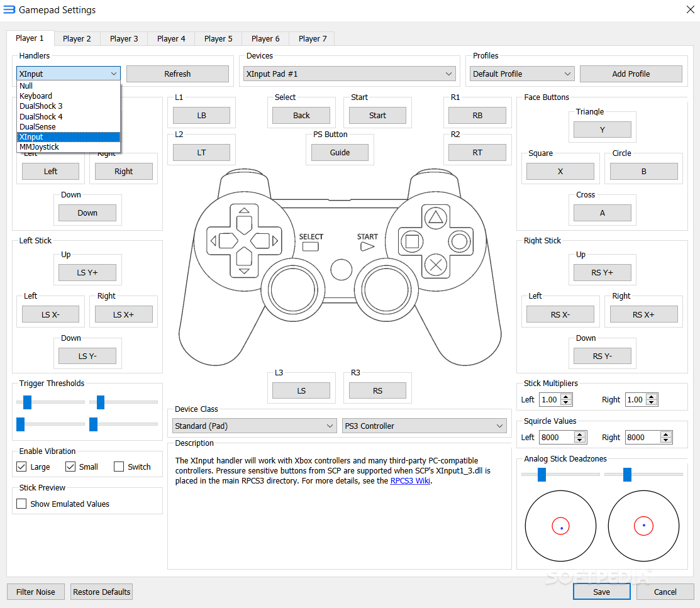Image resolution: width=700 pixels, height=608 pixels.
Task: Choose Keyboard handler from list
Action: (69, 96)
